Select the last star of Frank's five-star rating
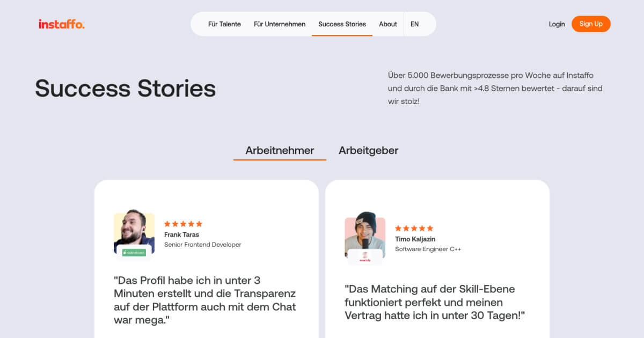Image resolution: width=644 pixels, height=338 pixels. point(198,224)
